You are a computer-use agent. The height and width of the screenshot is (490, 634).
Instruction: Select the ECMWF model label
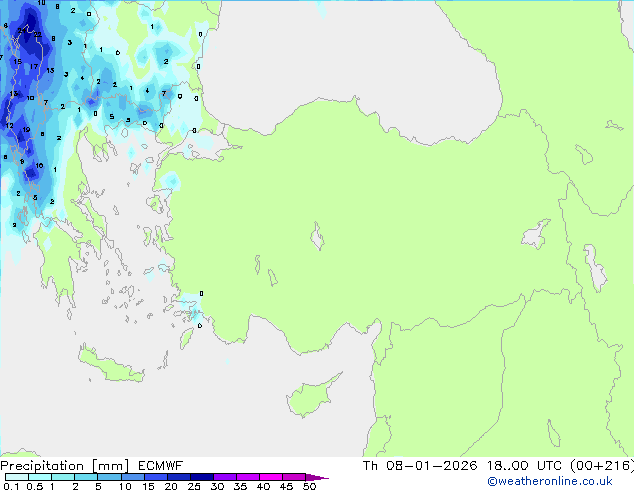tap(160, 466)
